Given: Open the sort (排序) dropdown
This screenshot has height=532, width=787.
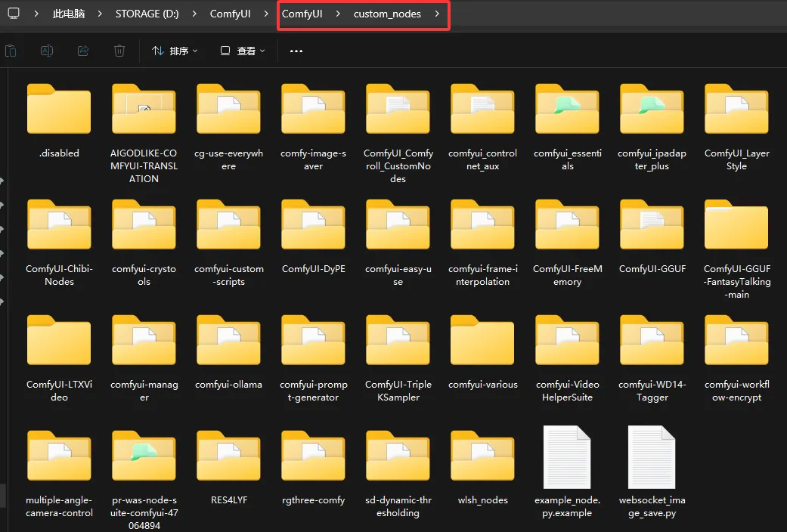Looking at the screenshot, I should point(175,51).
